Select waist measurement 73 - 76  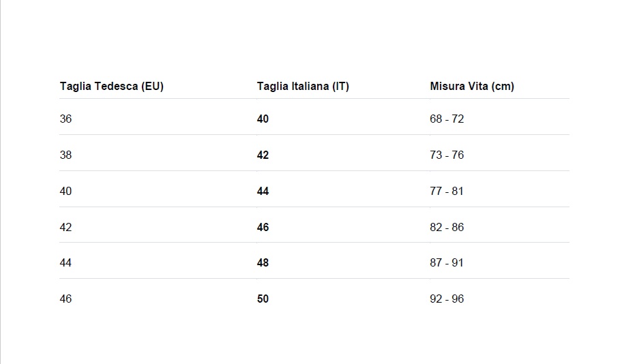pyautogui.click(x=447, y=155)
